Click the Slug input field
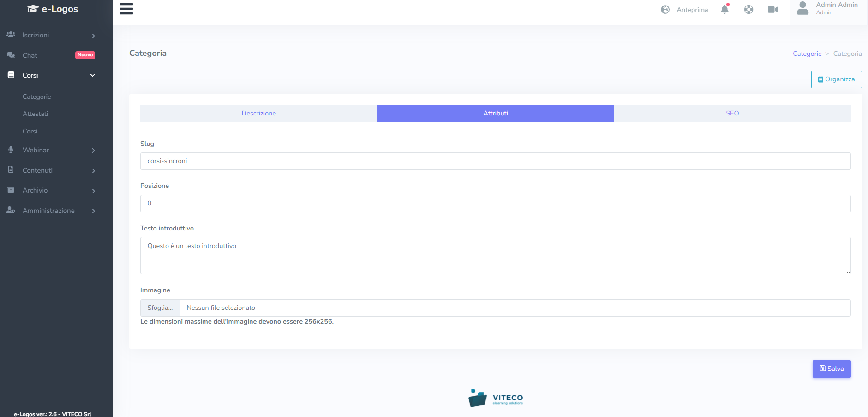 click(x=495, y=161)
